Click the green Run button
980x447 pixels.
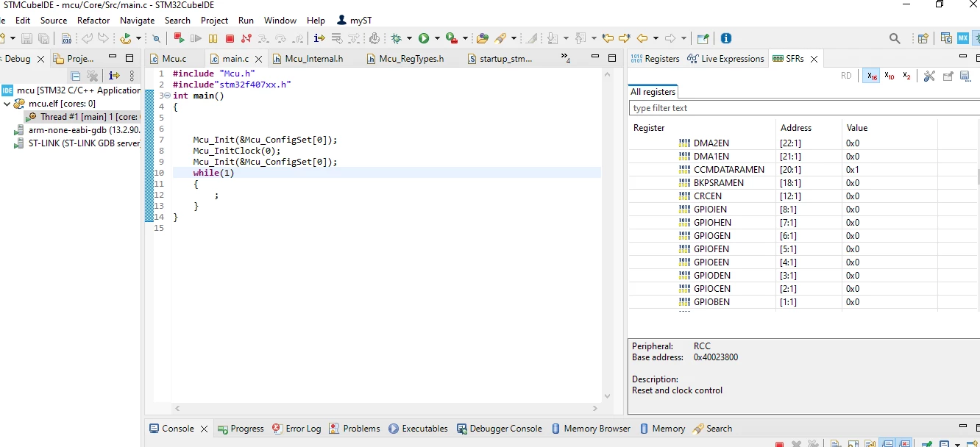tap(424, 38)
